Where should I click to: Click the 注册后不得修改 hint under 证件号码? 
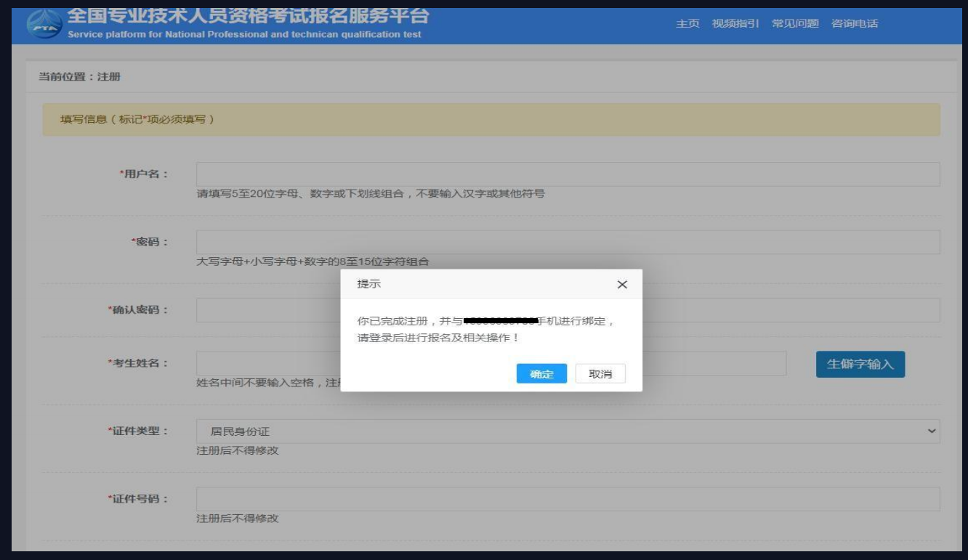(238, 519)
